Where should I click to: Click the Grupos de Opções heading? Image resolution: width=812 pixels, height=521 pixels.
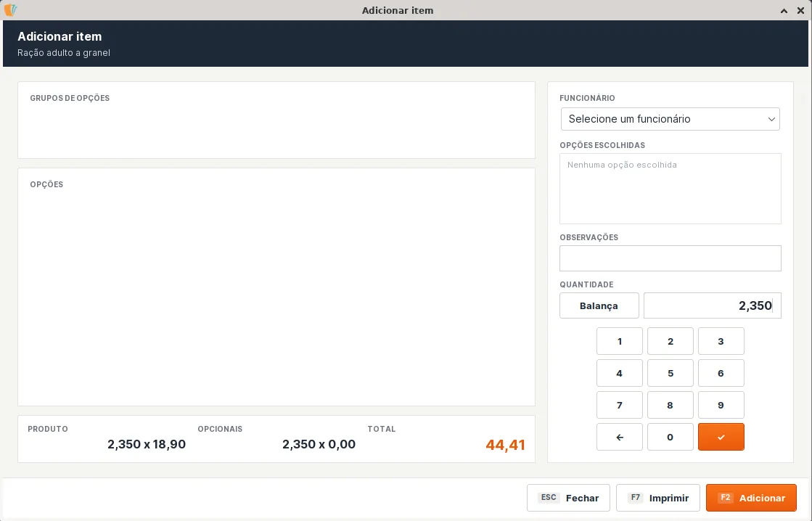[70, 98]
